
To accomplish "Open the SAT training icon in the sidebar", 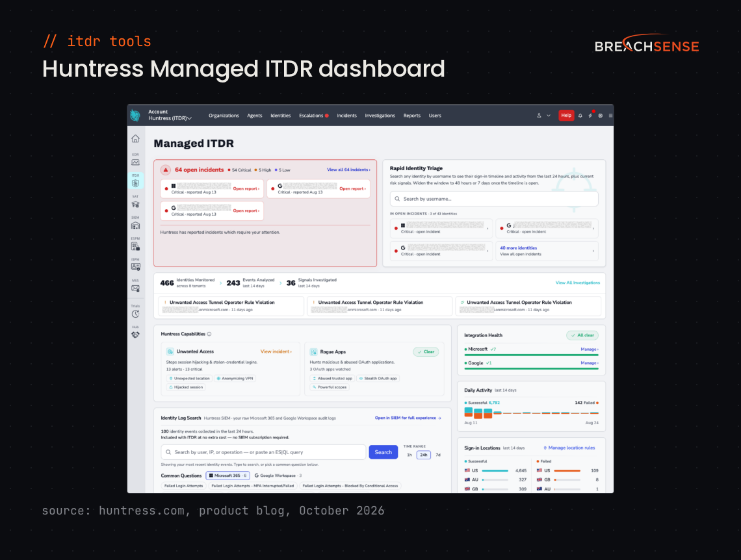I will pos(136,205).
